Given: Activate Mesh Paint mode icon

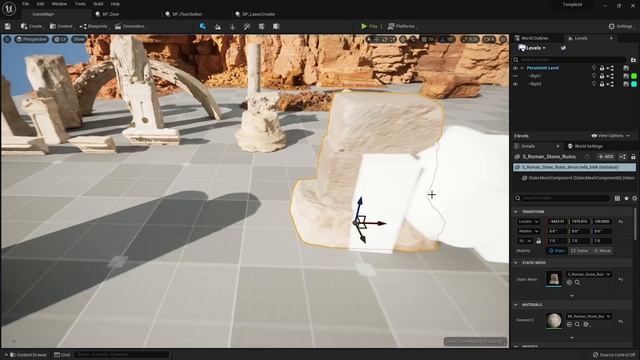Looking at the screenshot, I should tap(247, 27).
